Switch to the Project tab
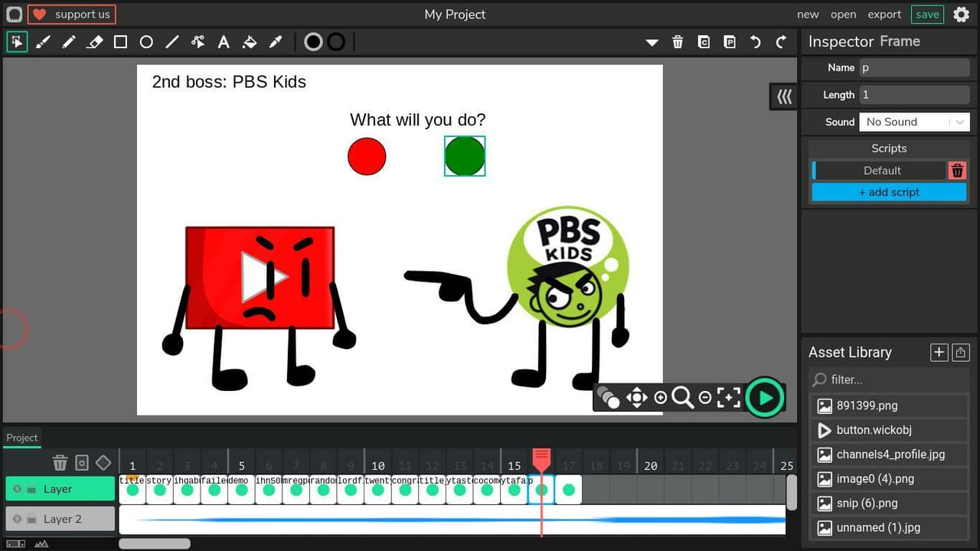Screen dimensions: 980x551 pos(22,438)
